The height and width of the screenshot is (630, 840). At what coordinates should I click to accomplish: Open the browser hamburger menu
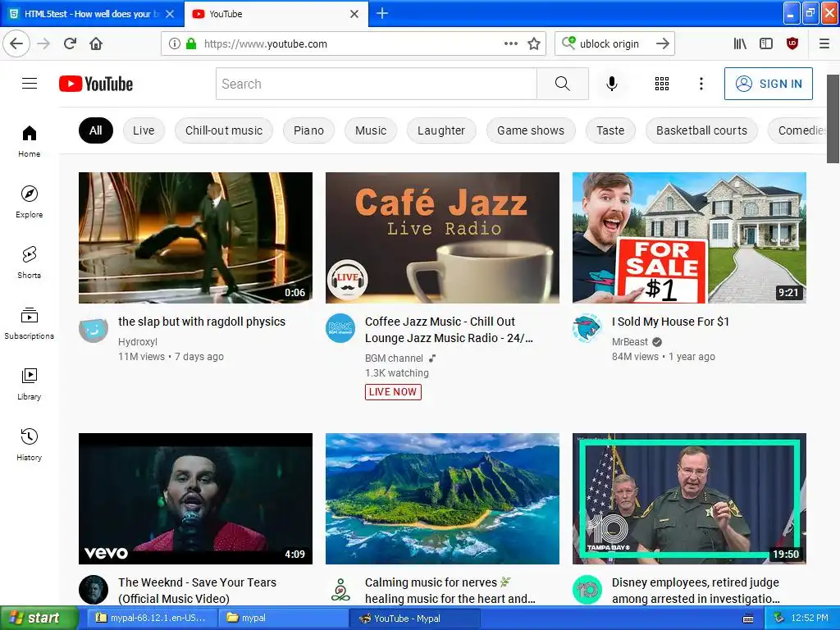[x=824, y=43]
